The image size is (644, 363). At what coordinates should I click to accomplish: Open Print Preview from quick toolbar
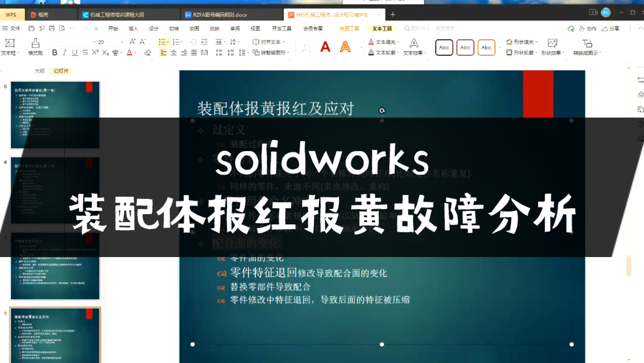tap(62, 29)
